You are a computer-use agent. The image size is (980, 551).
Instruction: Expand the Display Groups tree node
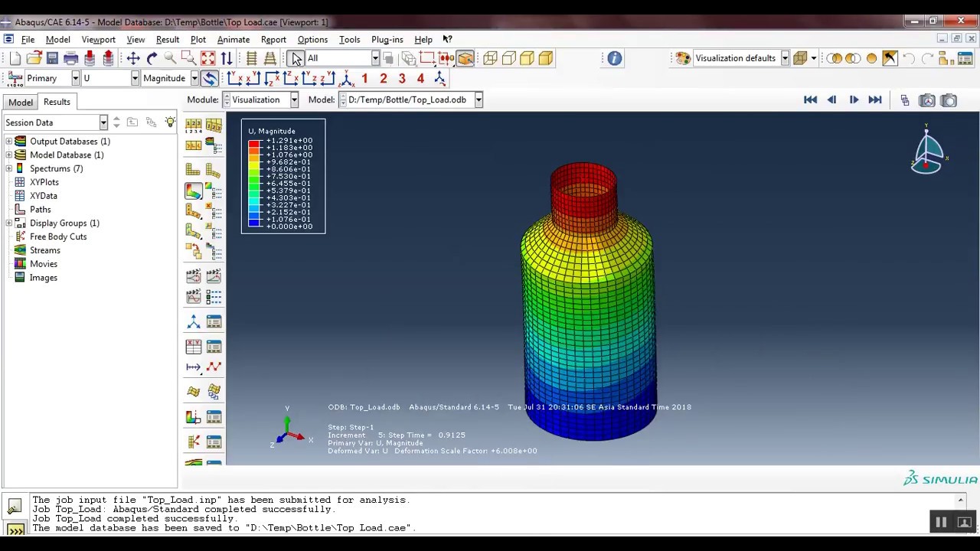point(8,223)
